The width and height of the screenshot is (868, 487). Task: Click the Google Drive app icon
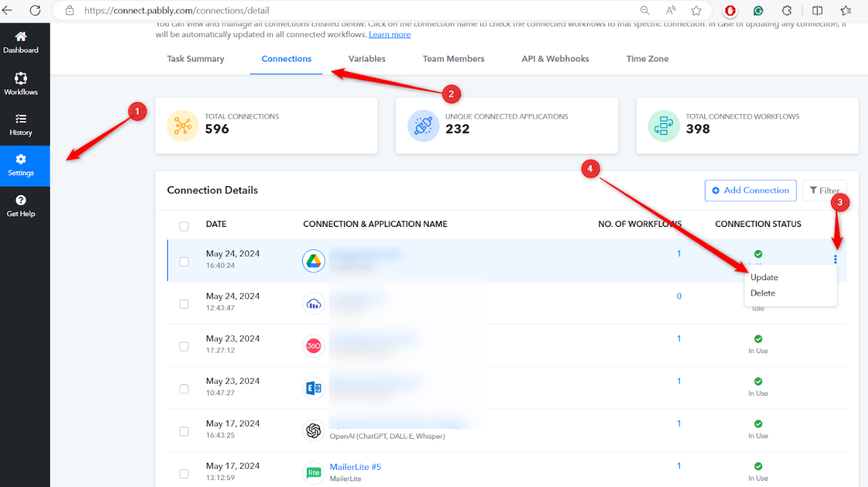314,261
